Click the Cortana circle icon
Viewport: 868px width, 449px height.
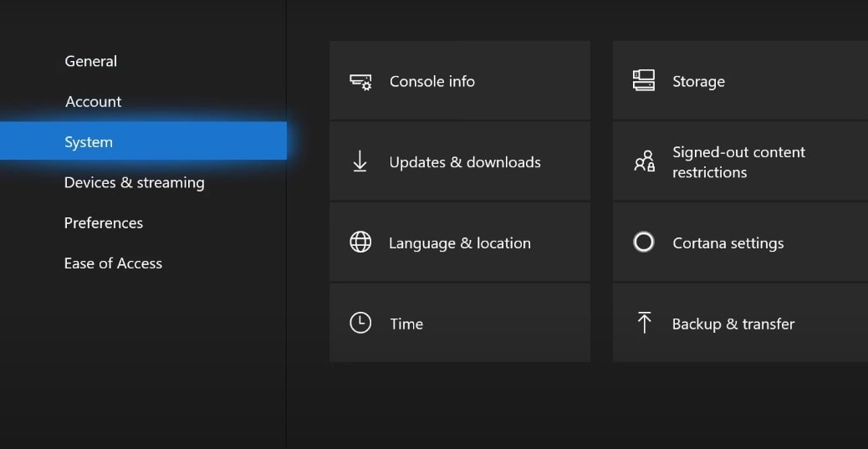pyautogui.click(x=643, y=242)
